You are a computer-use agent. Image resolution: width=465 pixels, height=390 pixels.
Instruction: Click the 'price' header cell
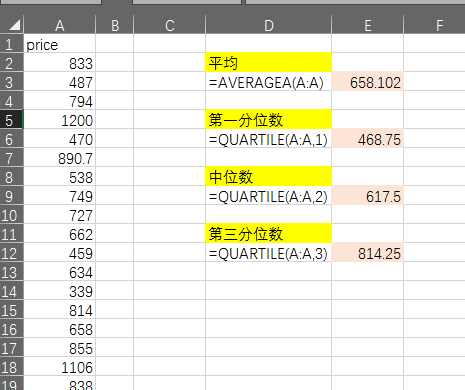coord(60,43)
